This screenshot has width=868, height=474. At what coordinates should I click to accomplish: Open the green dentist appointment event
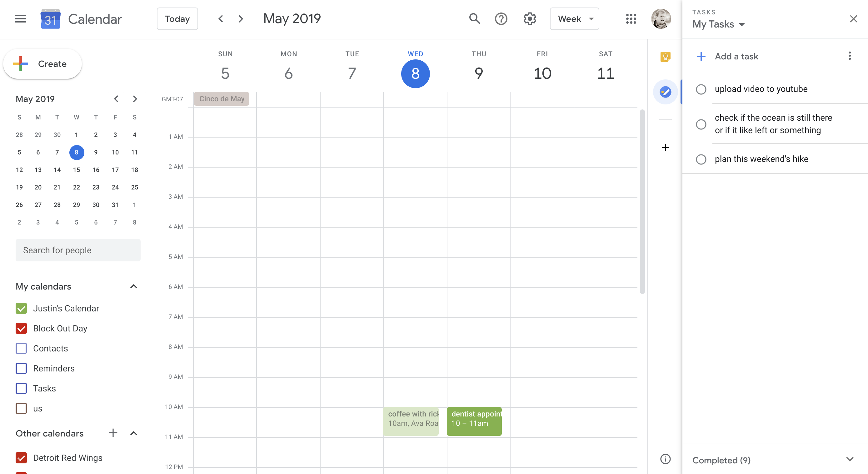[474, 421]
